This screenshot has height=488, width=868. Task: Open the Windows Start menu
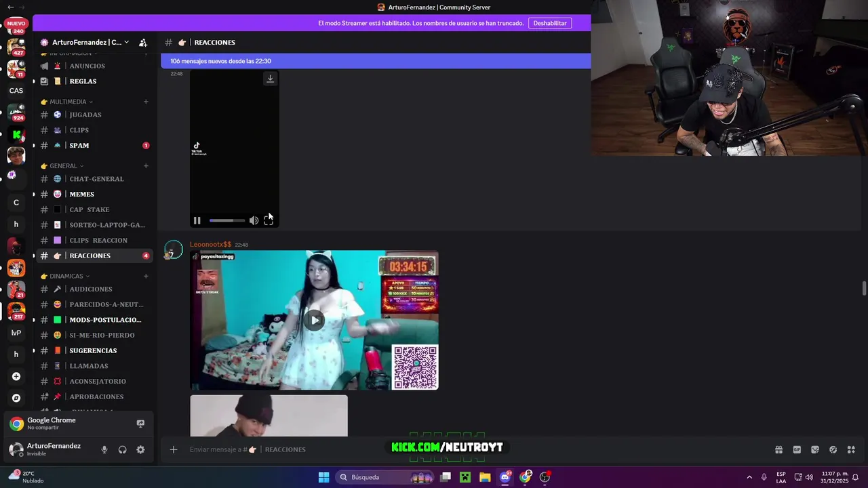(x=323, y=477)
